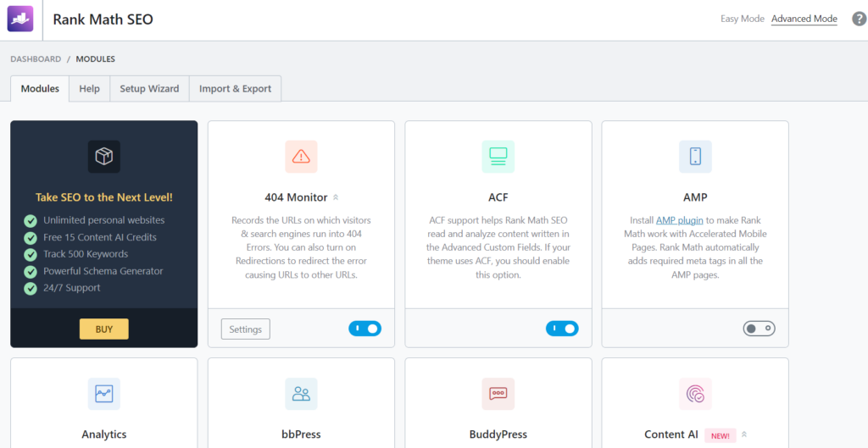Click the 404 Monitor warning triangle icon
868x448 pixels.
(x=301, y=157)
